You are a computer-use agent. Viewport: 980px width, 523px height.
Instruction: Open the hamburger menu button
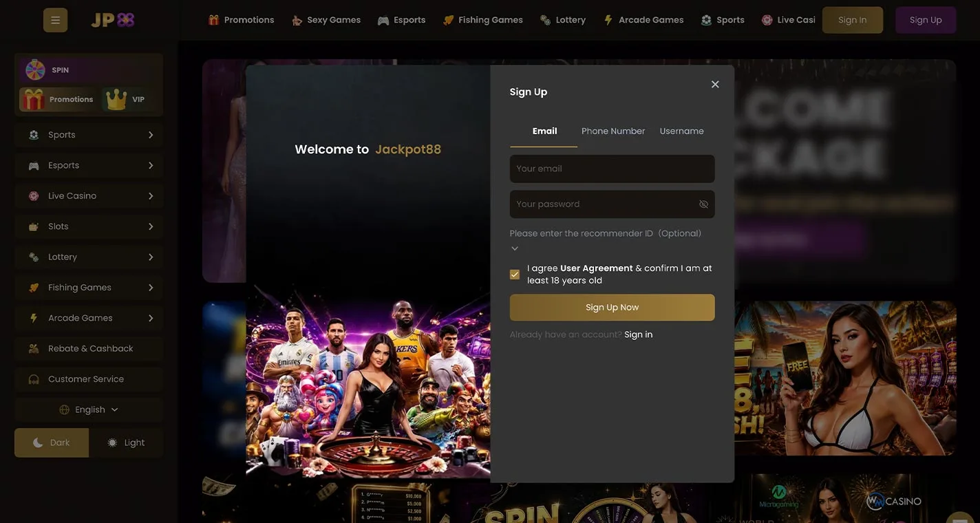click(x=55, y=20)
